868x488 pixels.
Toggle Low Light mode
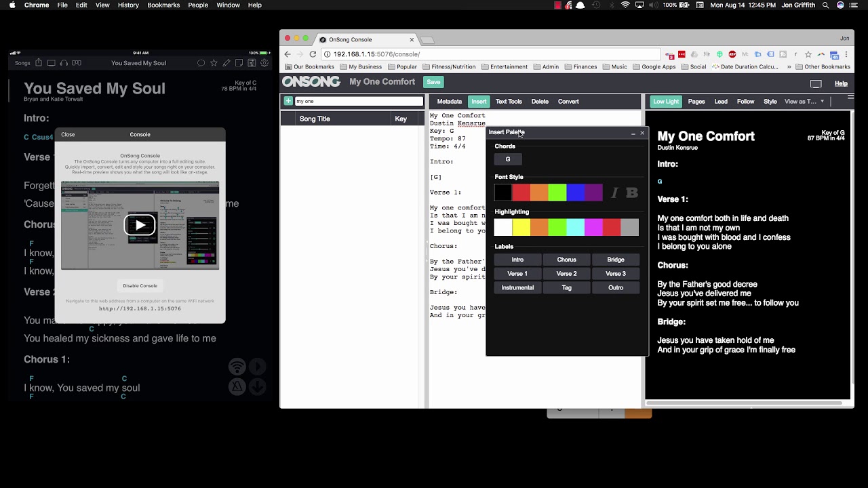tap(666, 102)
